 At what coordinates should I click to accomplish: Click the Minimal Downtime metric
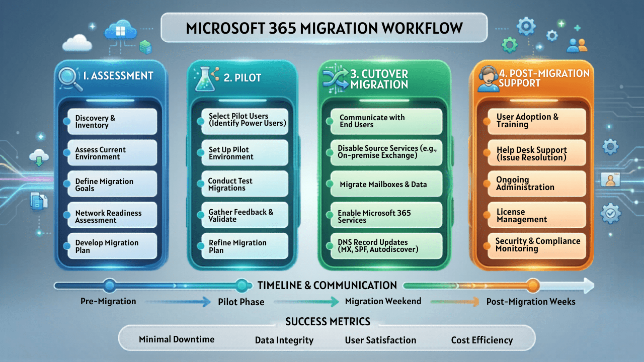pyautogui.click(x=177, y=339)
